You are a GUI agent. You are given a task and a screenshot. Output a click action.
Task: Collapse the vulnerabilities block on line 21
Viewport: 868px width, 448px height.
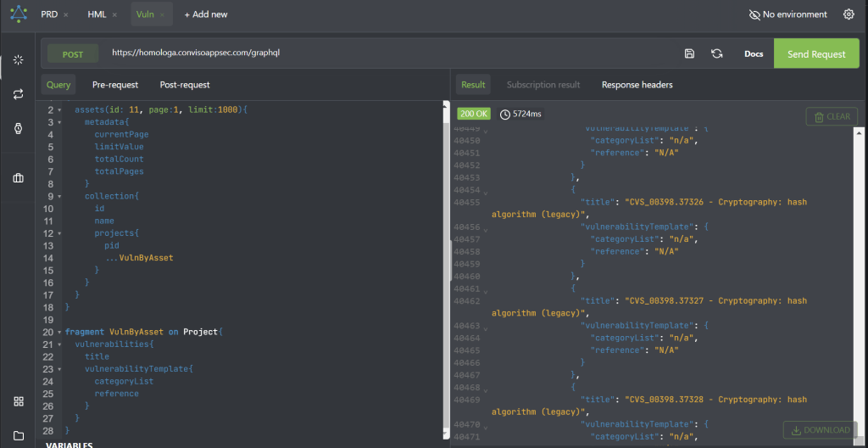point(60,344)
